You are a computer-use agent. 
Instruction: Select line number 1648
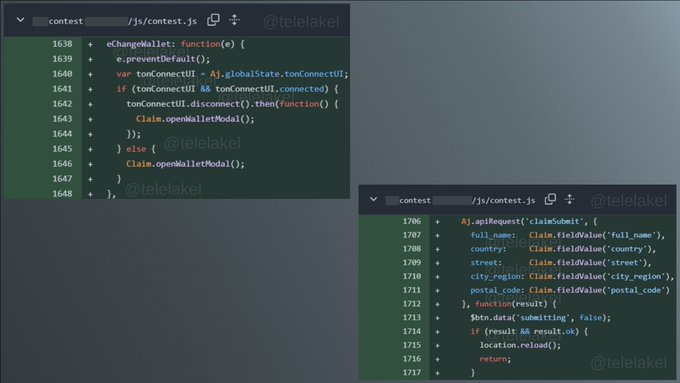tap(62, 193)
